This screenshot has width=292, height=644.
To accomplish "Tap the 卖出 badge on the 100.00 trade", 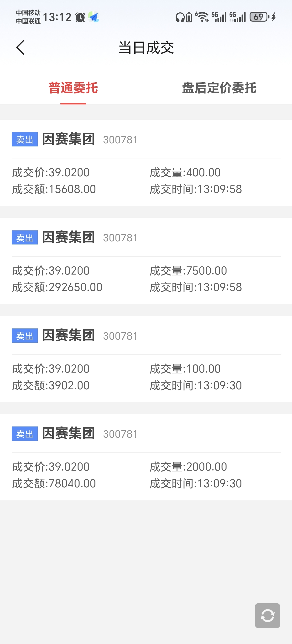I will pos(25,336).
